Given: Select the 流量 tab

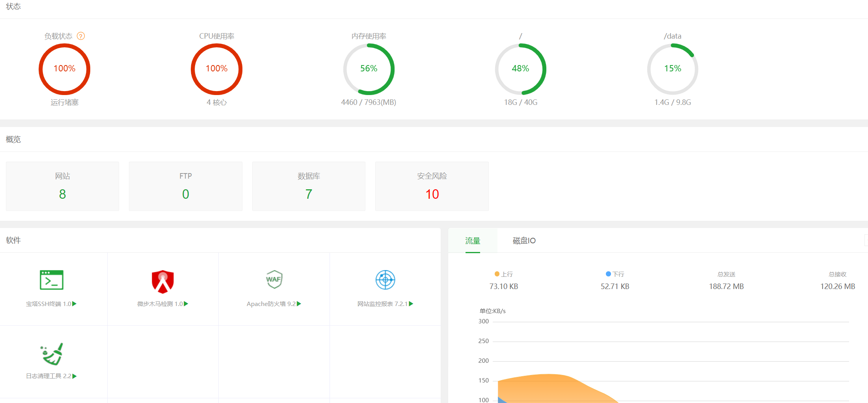Looking at the screenshot, I should tap(473, 241).
